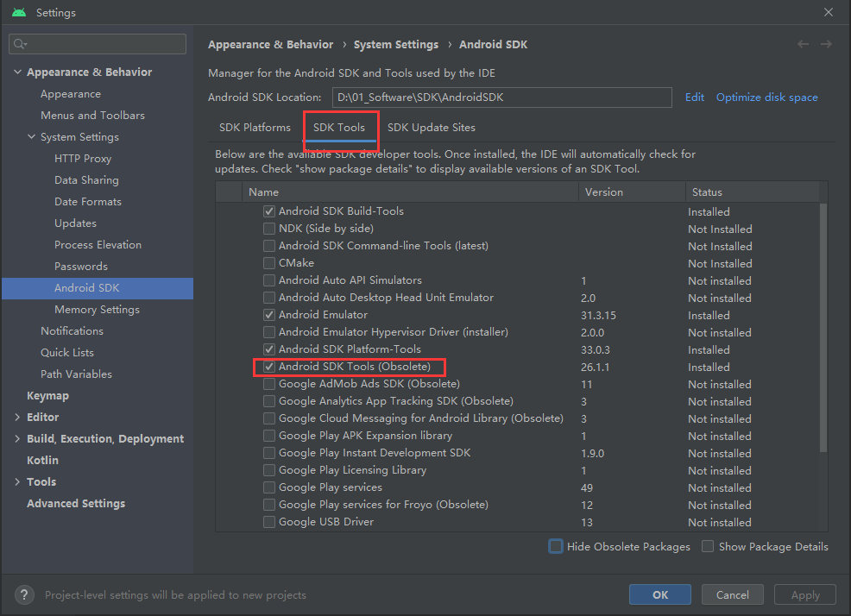This screenshot has width=851, height=616.
Task: Open the SDK Update Sites tab
Action: pos(431,128)
